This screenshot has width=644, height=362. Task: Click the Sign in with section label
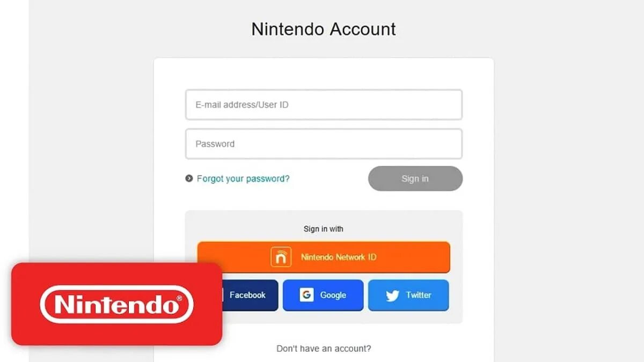(x=324, y=229)
